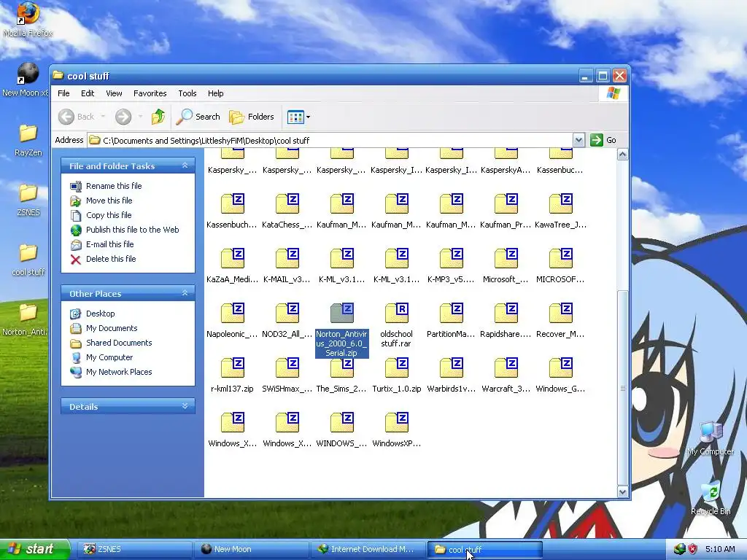Go up one folder level
The image size is (747, 560).
point(158,117)
